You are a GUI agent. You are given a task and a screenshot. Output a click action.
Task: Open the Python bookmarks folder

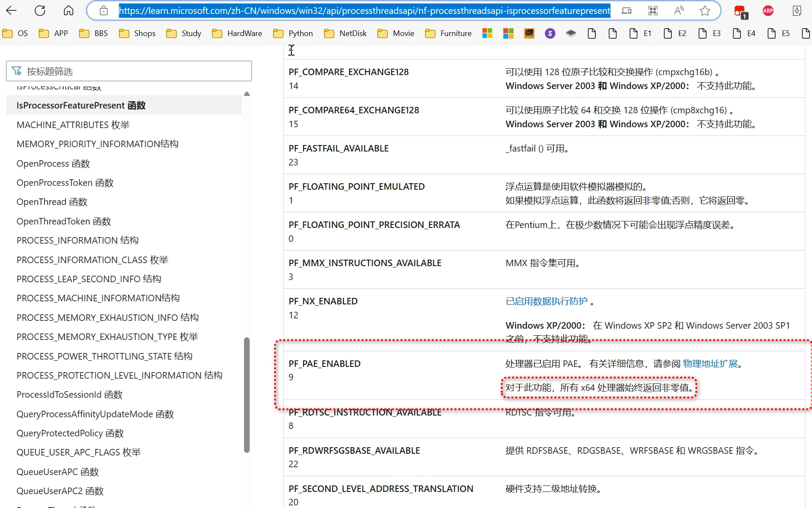[x=293, y=33]
